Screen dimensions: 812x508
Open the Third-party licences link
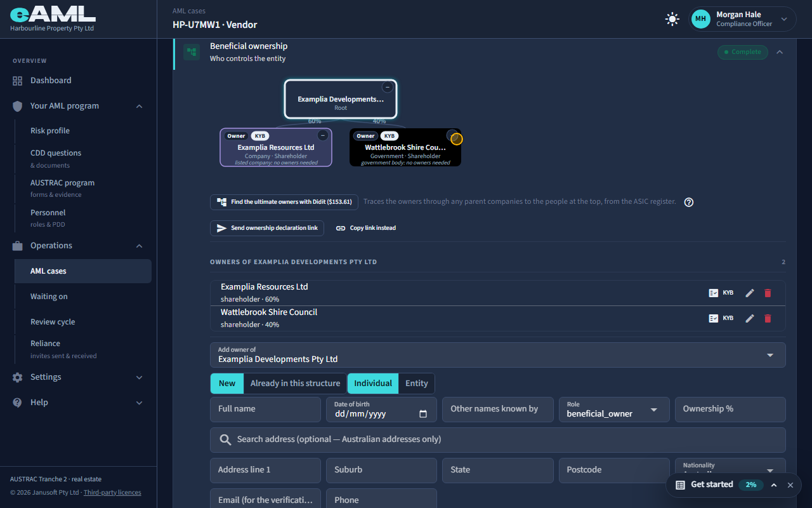(112, 493)
